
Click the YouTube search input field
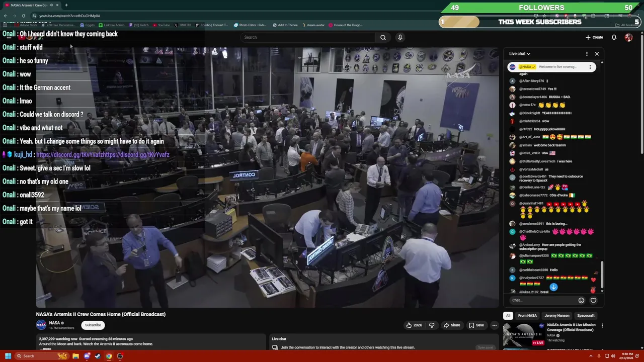[307, 37]
